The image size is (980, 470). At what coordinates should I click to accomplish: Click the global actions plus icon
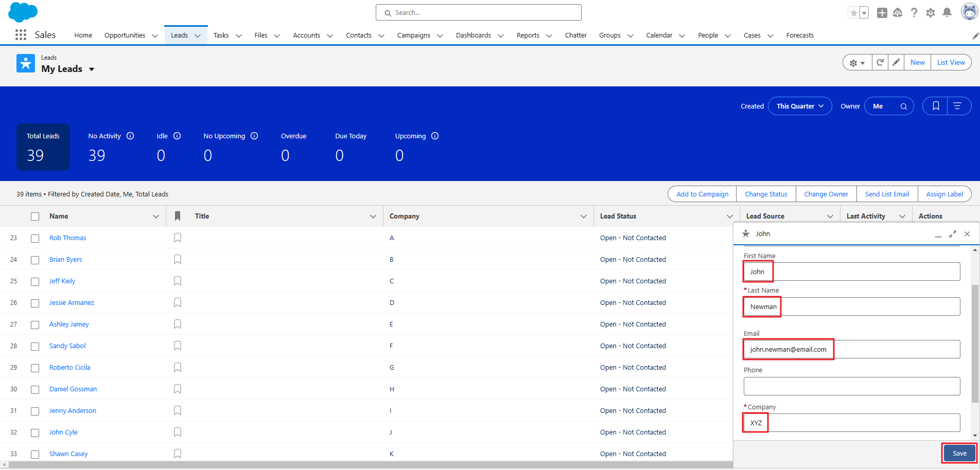pos(882,13)
